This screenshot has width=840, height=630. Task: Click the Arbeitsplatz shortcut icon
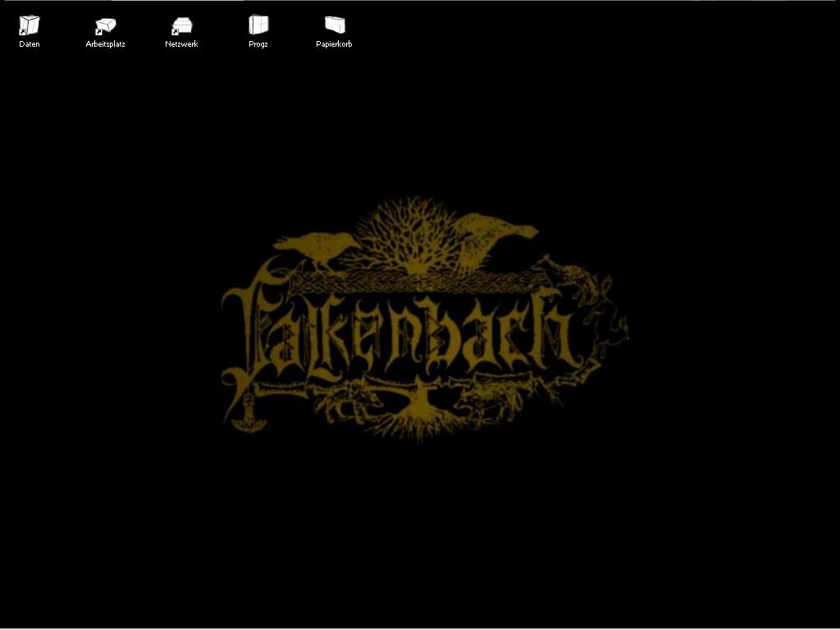(105, 26)
